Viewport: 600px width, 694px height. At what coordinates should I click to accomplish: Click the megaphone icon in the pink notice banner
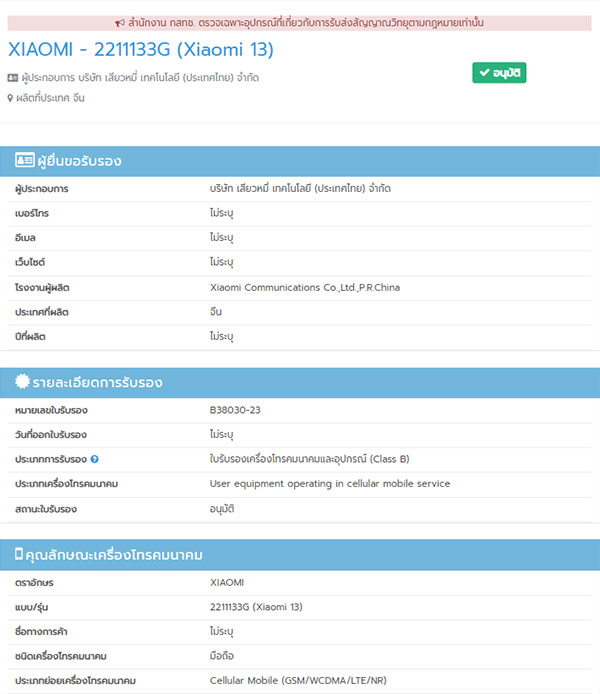119,23
